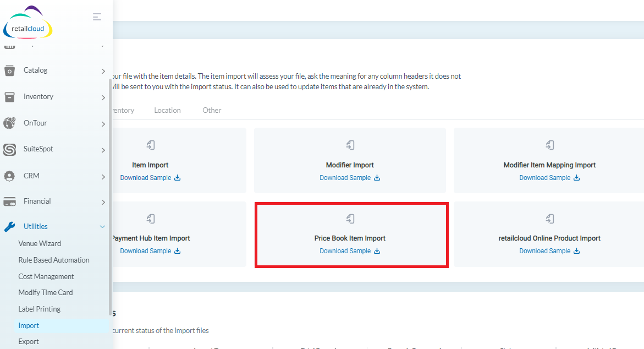Viewport: 644px width, 349px height.
Task: Open Modify Time Card
Action: coord(46,292)
